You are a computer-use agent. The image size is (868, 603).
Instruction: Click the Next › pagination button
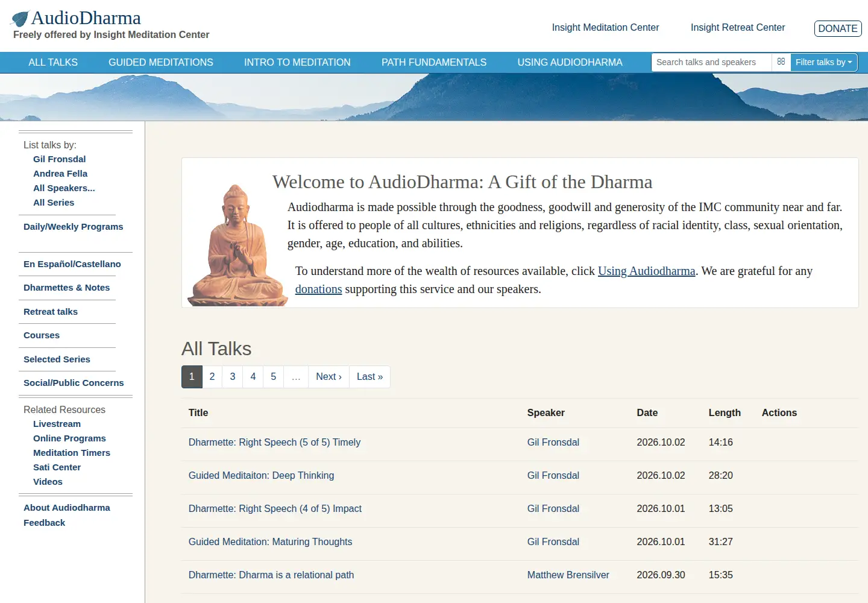tap(329, 377)
